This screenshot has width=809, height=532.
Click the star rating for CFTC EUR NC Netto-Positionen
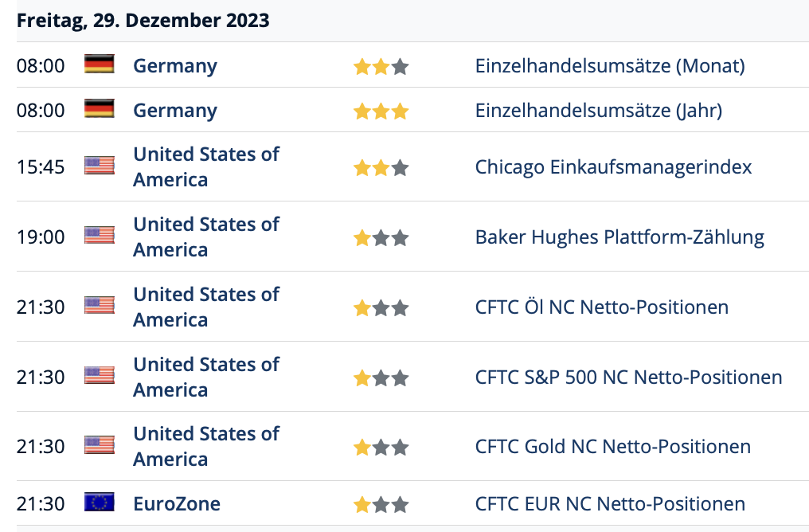(x=381, y=505)
